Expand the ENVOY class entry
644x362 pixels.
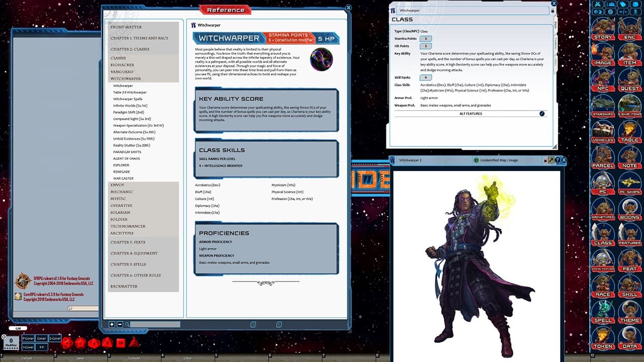tap(117, 185)
